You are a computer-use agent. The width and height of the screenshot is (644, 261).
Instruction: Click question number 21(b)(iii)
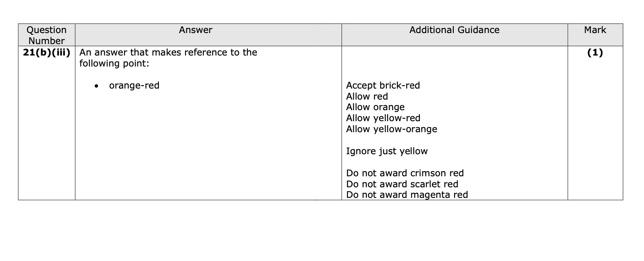coord(47,53)
